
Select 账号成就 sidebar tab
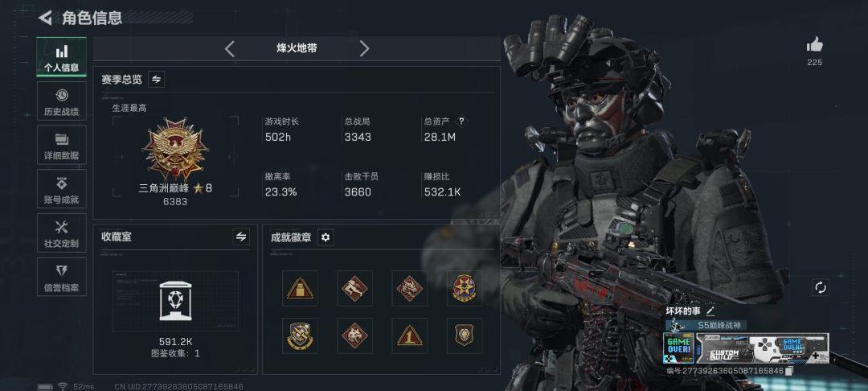point(61,189)
